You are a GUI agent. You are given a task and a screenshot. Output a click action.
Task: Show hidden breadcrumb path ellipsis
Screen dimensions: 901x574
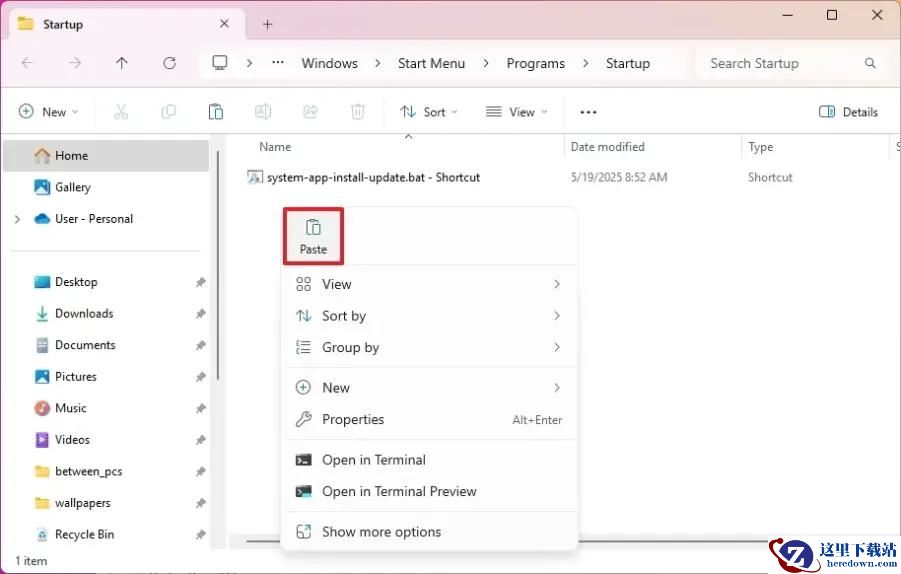pos(278,63)
